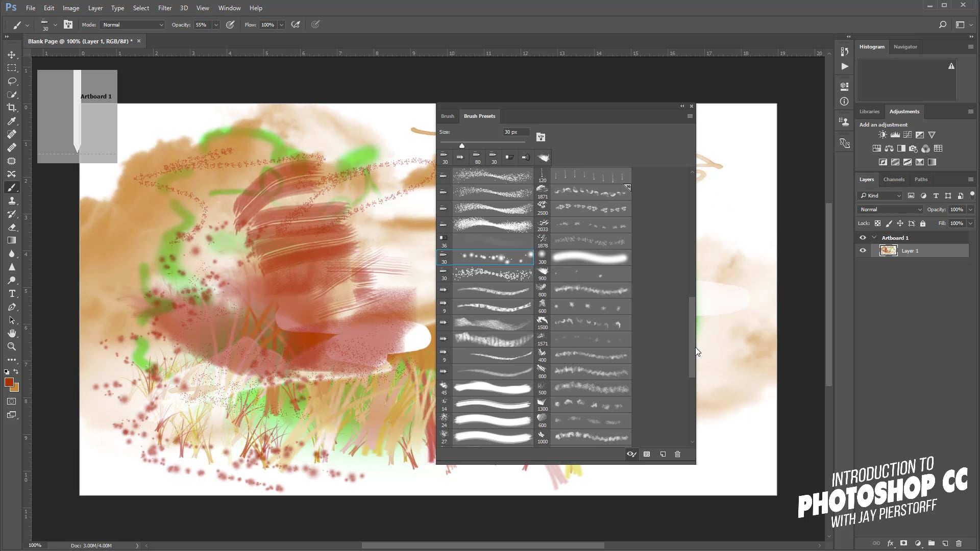The height and width of the screenshot is (551, 980).
Task: Switch to the Channels tab
Action: click(894, 180)
